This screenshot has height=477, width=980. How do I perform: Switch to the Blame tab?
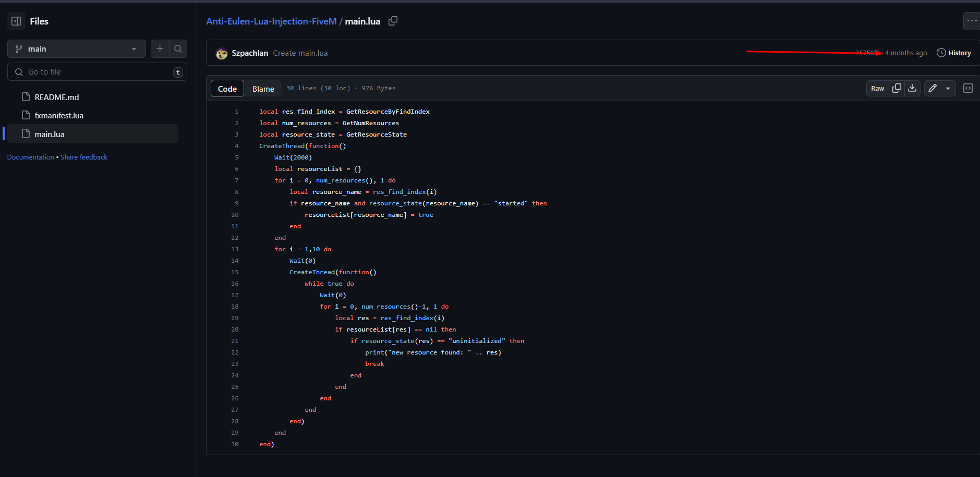pyautogui.click(x=263, y=89)
